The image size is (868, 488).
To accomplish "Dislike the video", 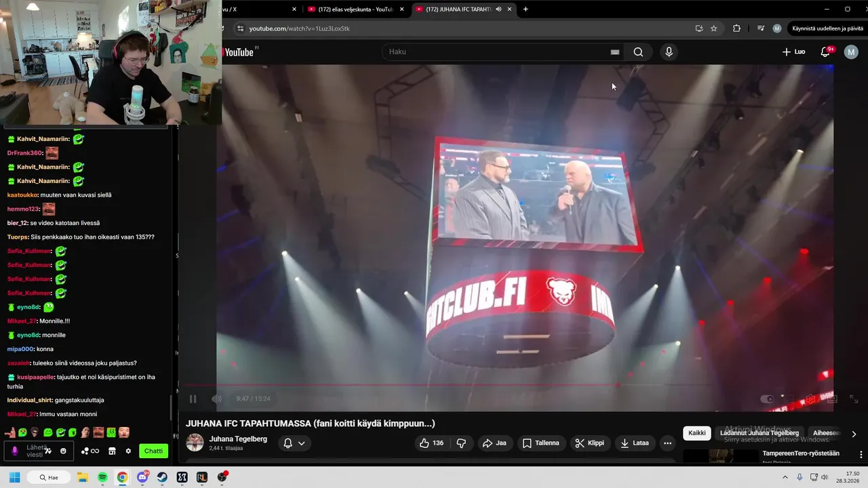I will 461,443.
